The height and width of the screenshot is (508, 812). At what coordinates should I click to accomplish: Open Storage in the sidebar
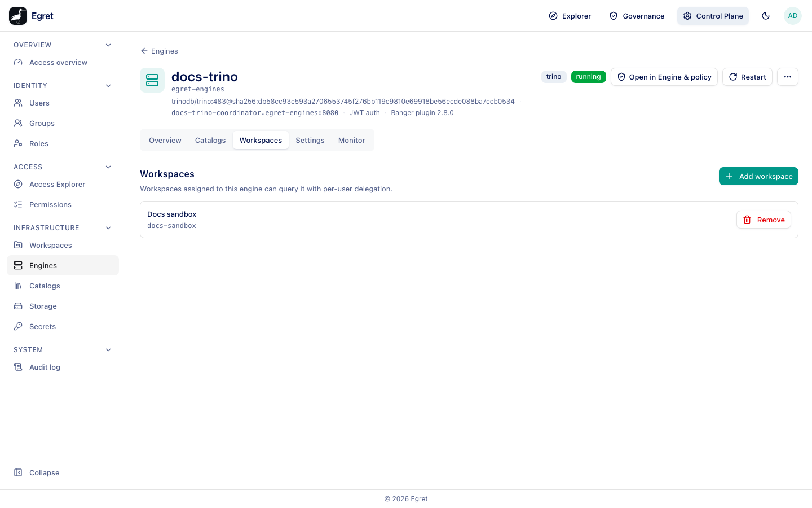click(63, 306)
